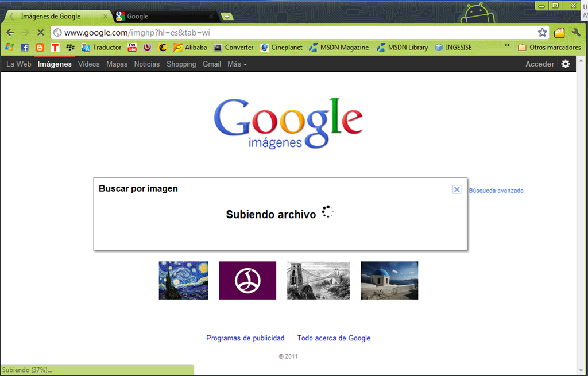Open a new tab with the plus button
Image resolution: width=588 pixels, height=376 pixels.
pos(227,17)
